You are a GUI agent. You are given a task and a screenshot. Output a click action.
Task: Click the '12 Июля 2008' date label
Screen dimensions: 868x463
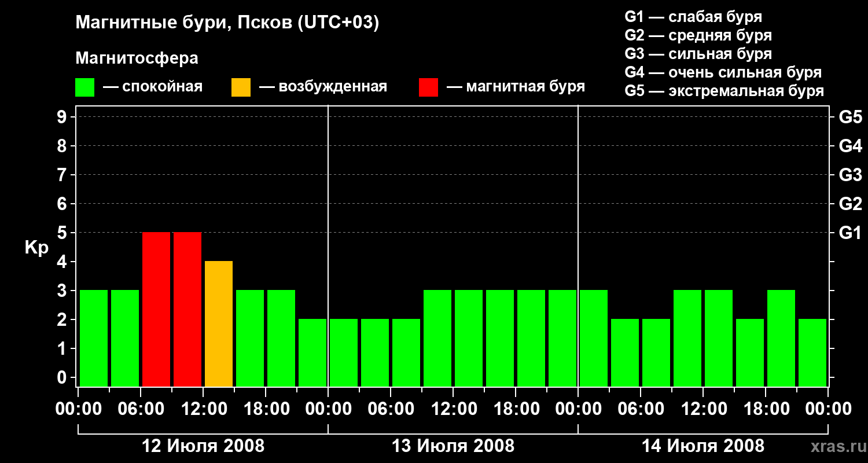203,446
